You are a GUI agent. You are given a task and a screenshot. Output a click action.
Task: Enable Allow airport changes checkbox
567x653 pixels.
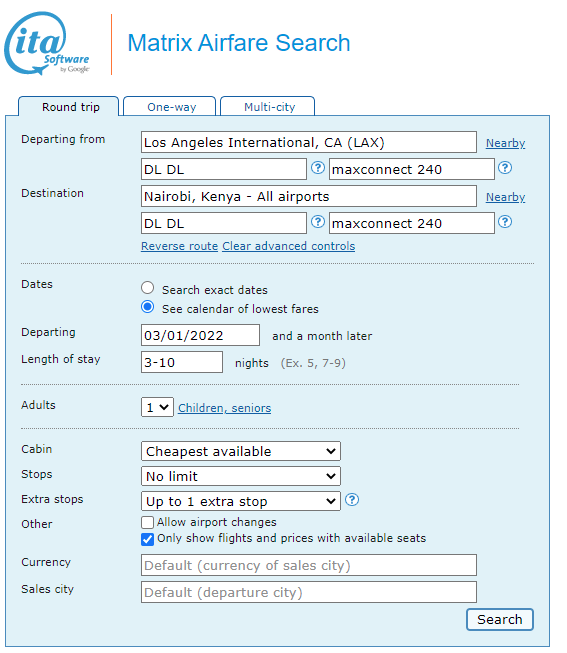coord(147,522)
